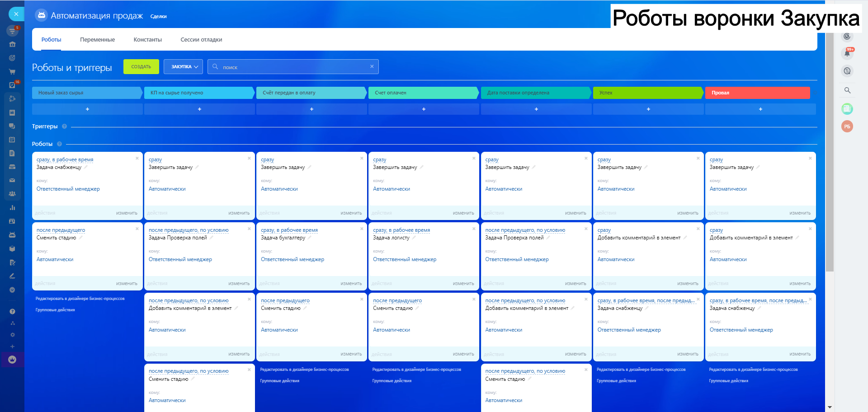The height and width of the screenshot is (412, 868).
Task: Remove the Задача логисту robot with its X
Action: click(474, 229)
